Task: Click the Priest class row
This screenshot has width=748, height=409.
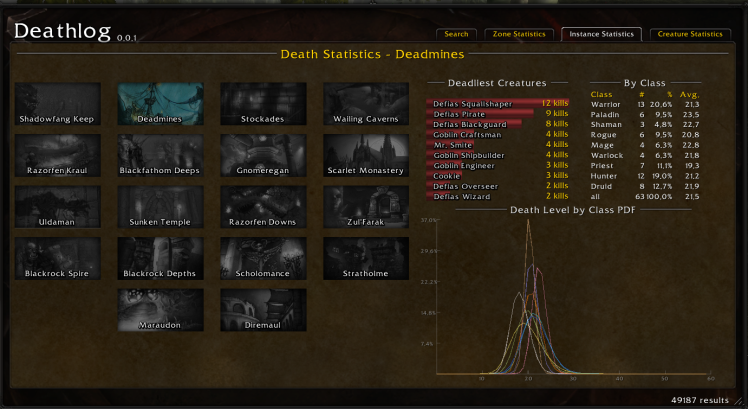Action: (645, 166)
